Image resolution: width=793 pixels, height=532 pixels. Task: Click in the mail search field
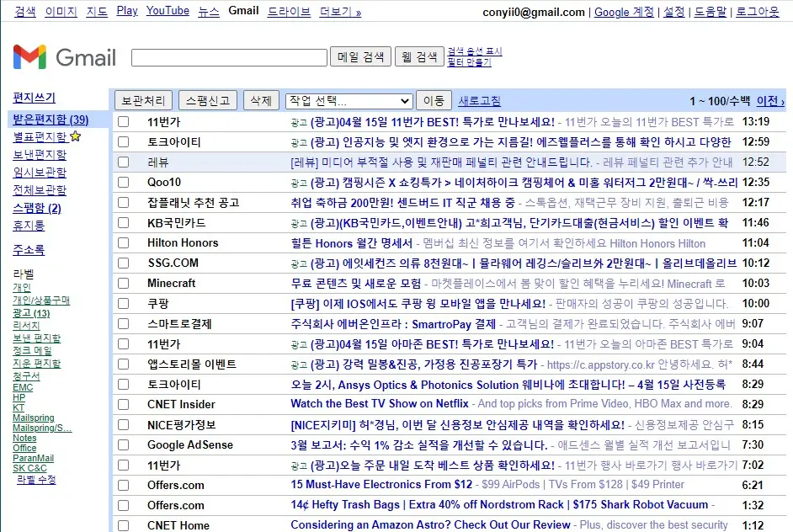(x=229, y=57)
